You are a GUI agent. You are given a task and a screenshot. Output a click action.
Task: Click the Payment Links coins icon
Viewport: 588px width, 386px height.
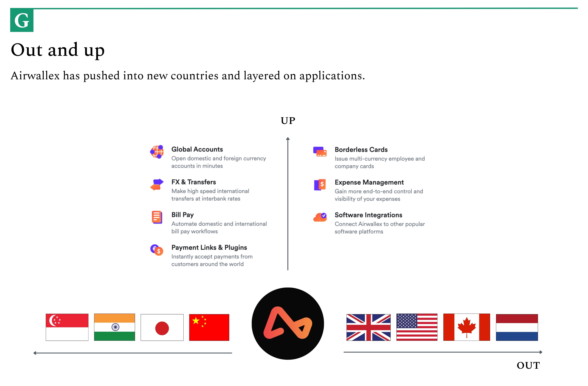pyautogui.click(x=157, y=250)
